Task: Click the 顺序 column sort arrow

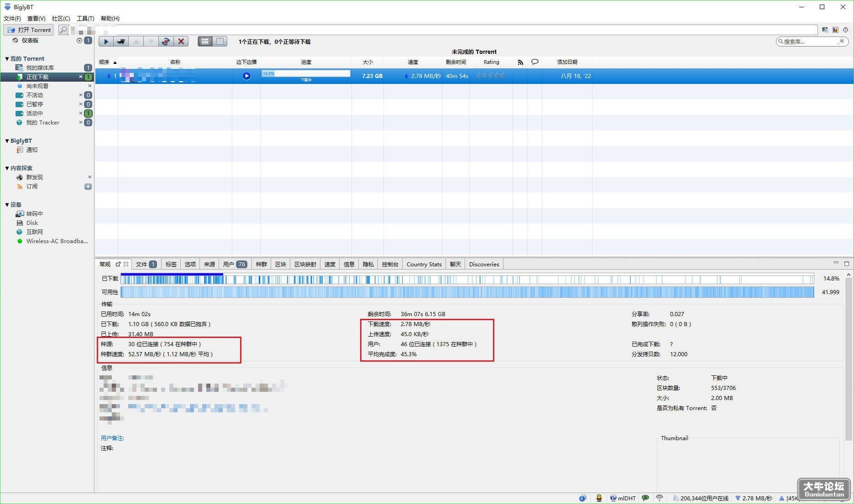Action: click(x=115, y=62)
